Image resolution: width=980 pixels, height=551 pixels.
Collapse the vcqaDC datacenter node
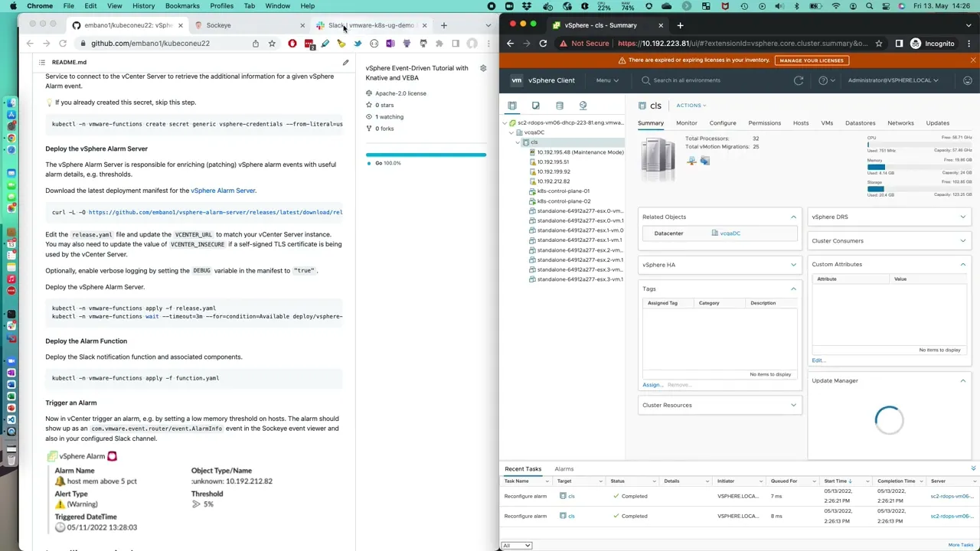[x=511, y=132]
